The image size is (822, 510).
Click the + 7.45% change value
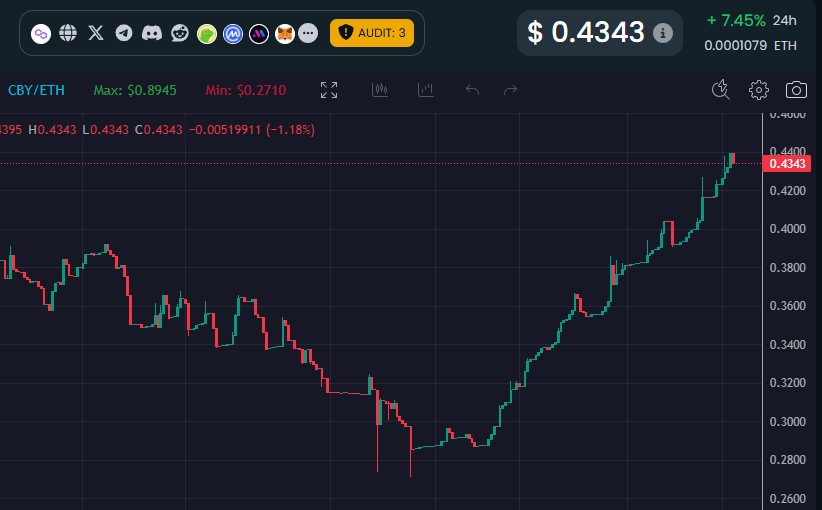pos(736,20)
